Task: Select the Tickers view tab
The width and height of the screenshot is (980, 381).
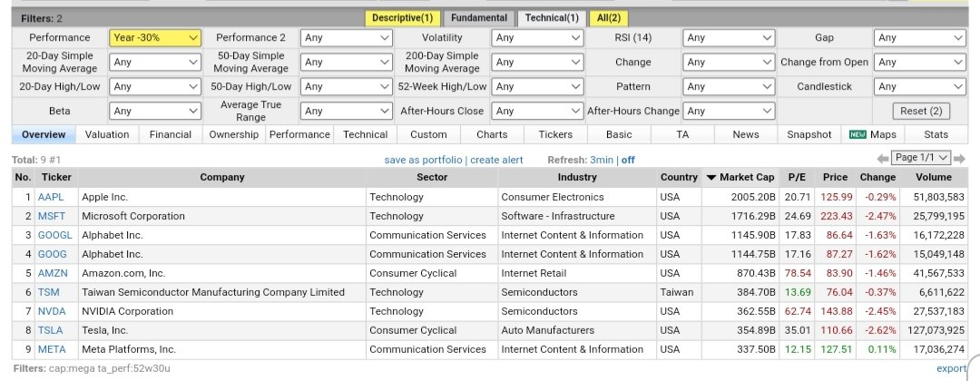Action: coord(555,134)
